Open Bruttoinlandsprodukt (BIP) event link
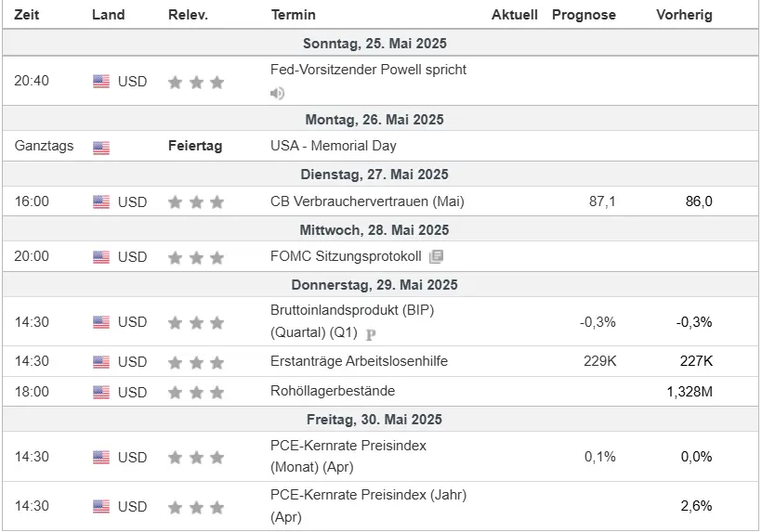The image size is (762, 532). click(352, 321)
